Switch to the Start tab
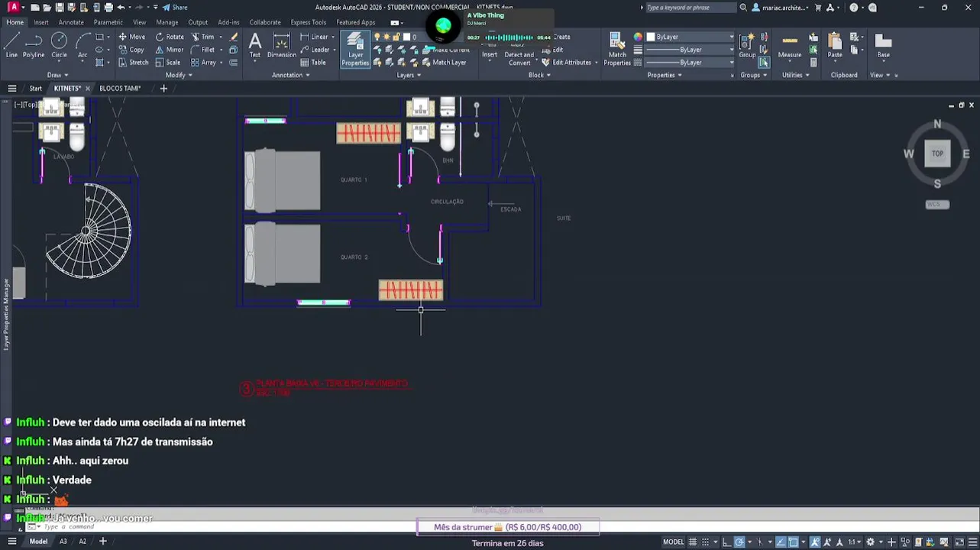This screenshot has height=550, width=980. pos(35,89)
